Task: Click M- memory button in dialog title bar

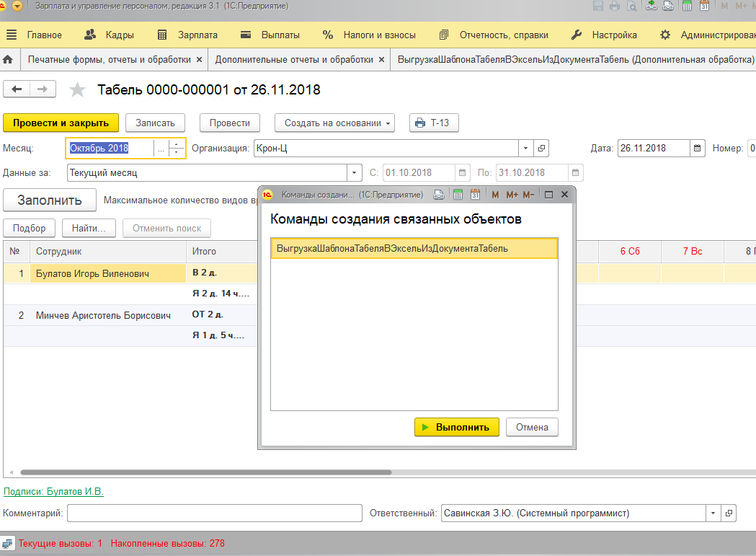Action: click(528, 195)
